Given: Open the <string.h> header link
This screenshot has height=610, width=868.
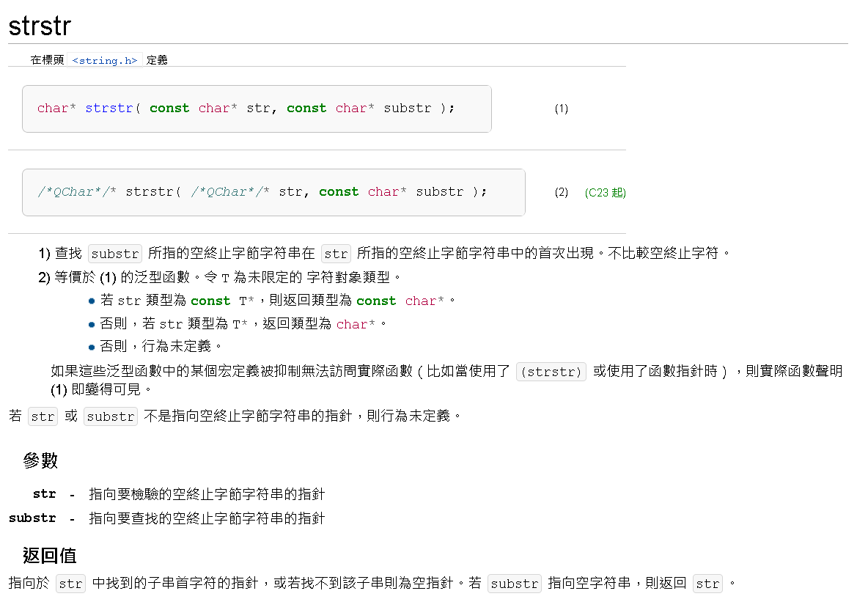Looking at the screenshot, I should (x=105, y=60).
